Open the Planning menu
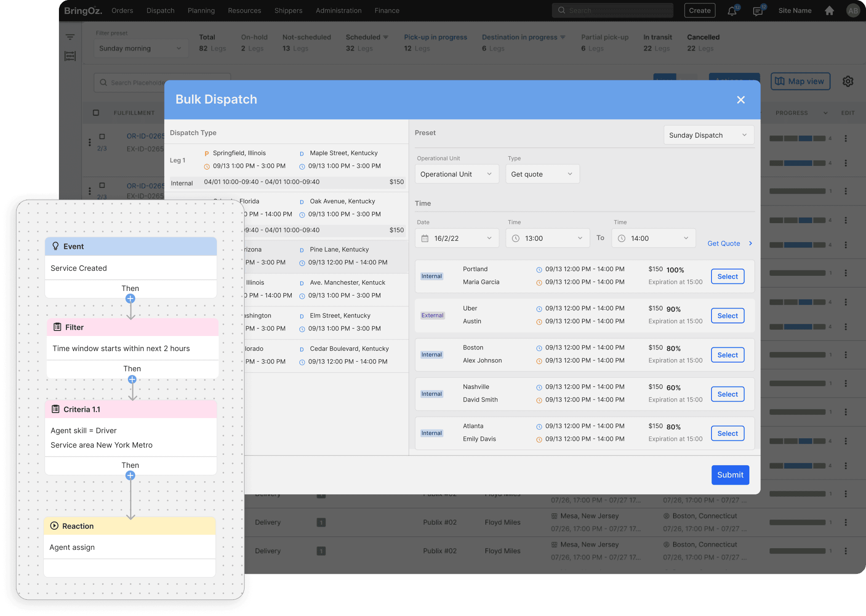Screen dimensions: 866x616 (x=201, y=11)
